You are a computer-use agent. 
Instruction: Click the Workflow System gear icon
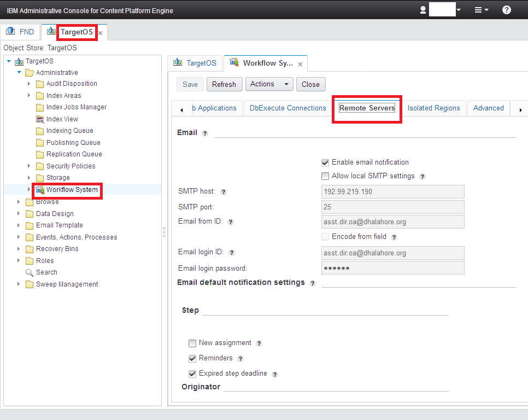39,190
